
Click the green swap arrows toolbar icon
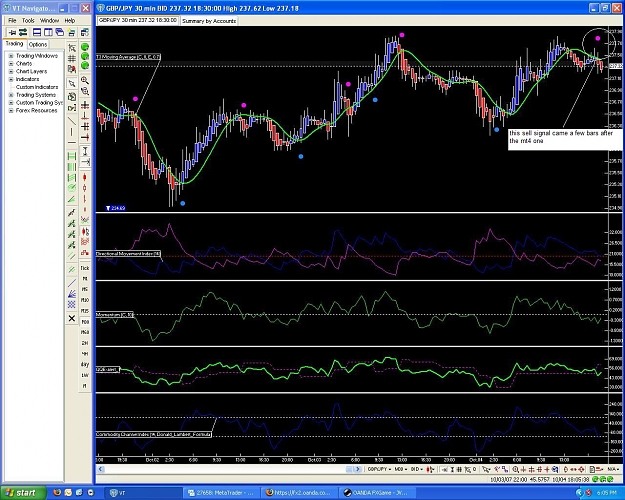pyautogui.click(x=23, y=32)
